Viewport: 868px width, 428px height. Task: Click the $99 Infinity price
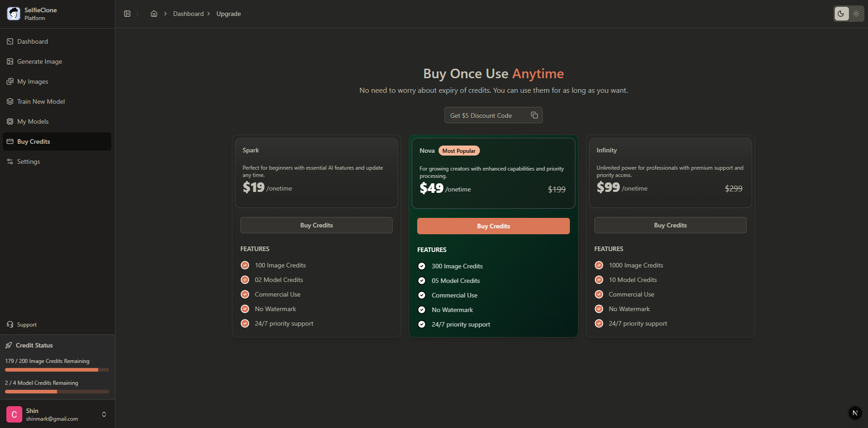608,187
